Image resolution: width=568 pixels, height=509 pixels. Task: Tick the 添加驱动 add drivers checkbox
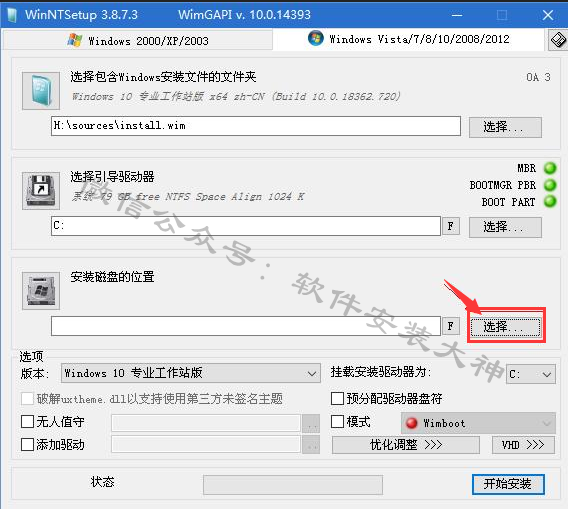point(27,445)
